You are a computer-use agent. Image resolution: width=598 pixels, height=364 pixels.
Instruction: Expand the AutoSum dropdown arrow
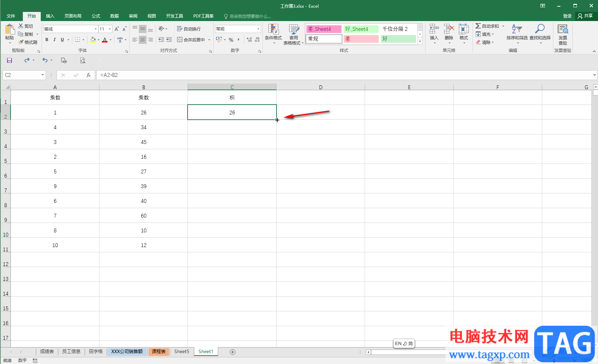coord(503,26)
